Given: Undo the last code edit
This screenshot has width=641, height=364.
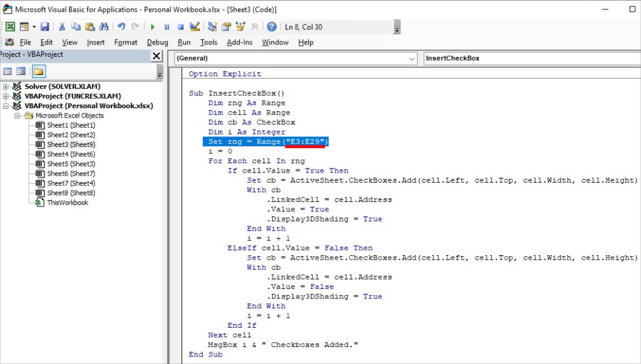Looking at the screenshot, I should coord(121,26).
